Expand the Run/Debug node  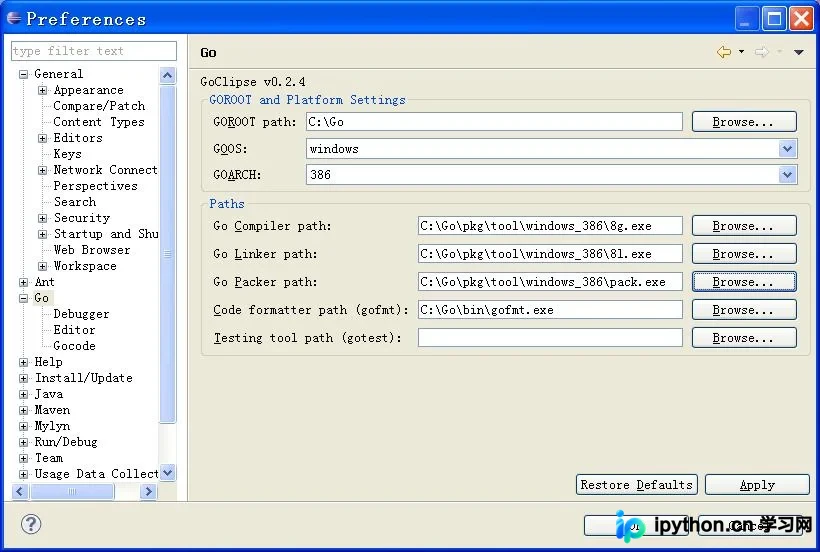click(24, 442)
